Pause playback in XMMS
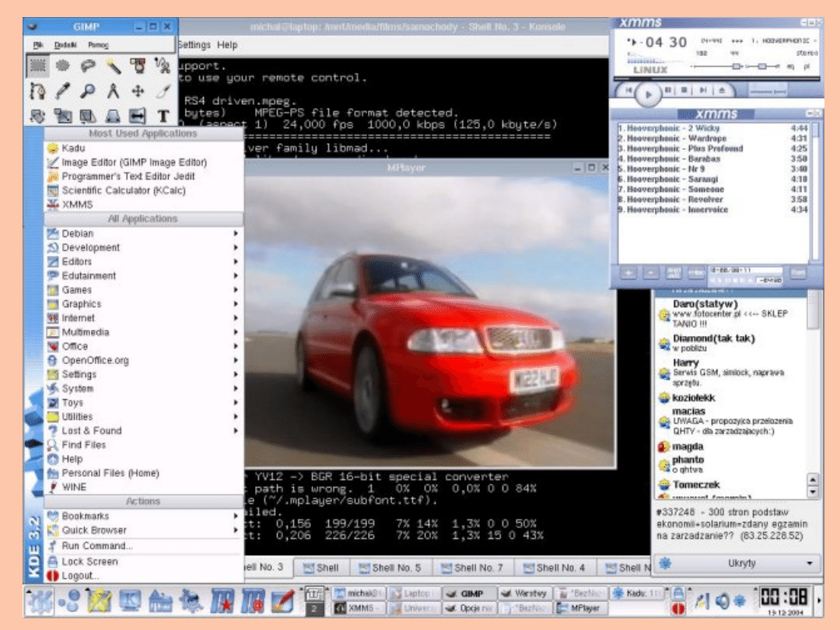The image size is (840, 630). 668,90
